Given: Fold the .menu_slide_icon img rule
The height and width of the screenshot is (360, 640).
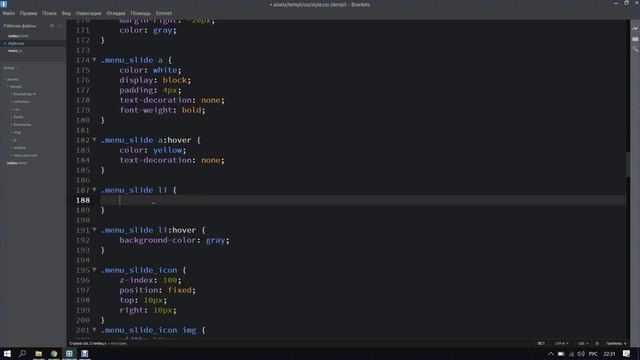Looking at the screenshot, I should point(94,330).
